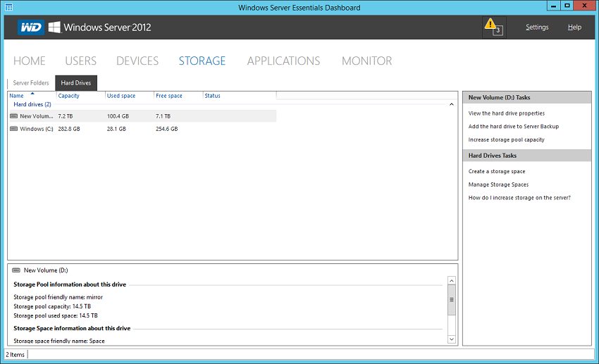Collapse the Hard drives (2) group chevron
This screenshot has width=599, height=364.
click(x=452, y=104)
